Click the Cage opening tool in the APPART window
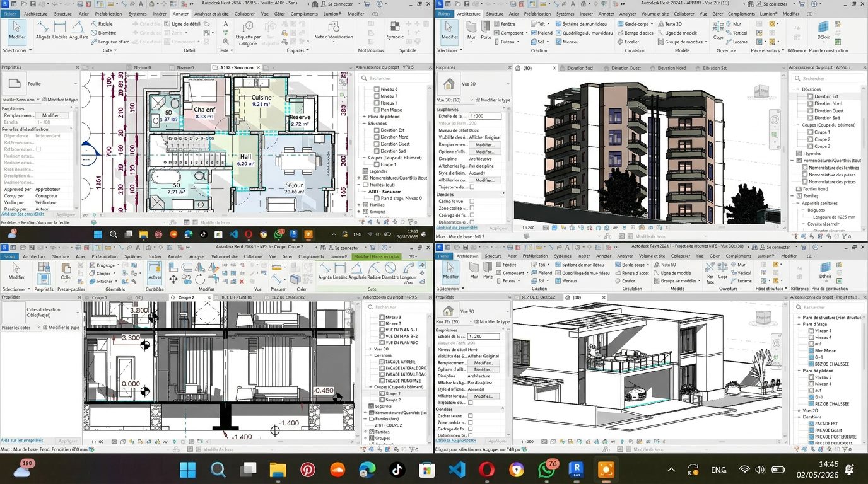 [x=718, y=32]
